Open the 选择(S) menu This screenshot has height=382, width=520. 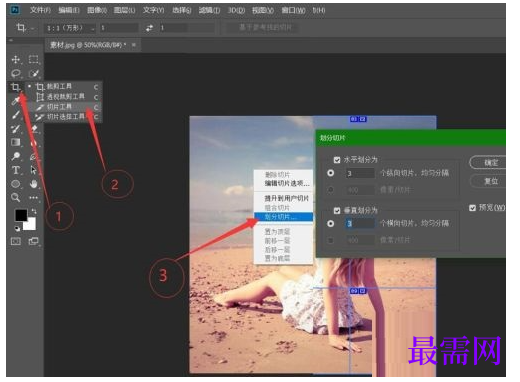click(182, 10)
